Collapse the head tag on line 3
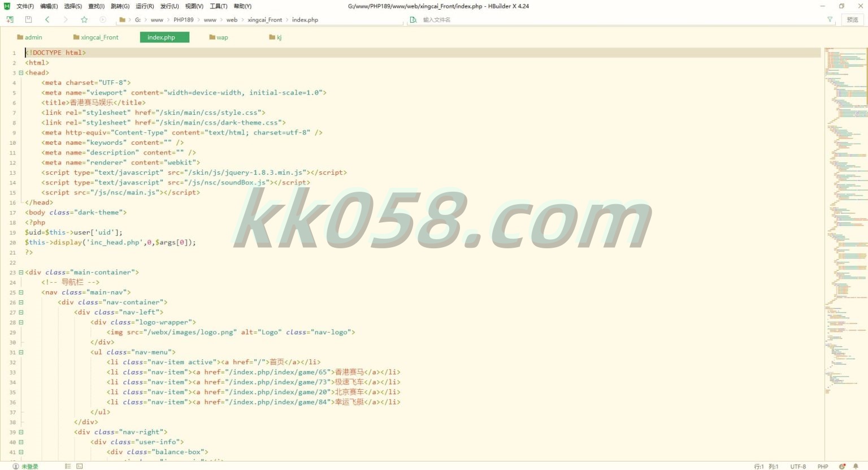 click(21, 73)
